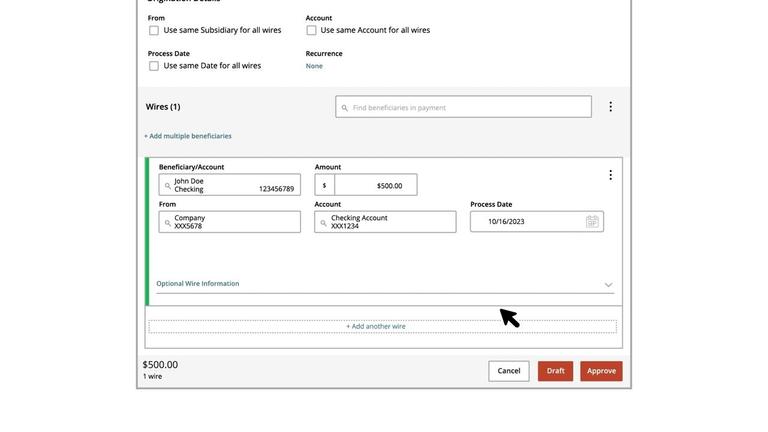Screen dimensions: 768x432
Task: Open the Wires section kebab menu
Action: click(610, 107)
